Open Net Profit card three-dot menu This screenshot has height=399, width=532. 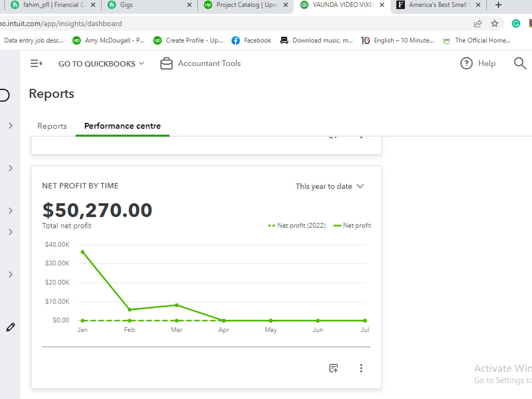tap(361, 368)
